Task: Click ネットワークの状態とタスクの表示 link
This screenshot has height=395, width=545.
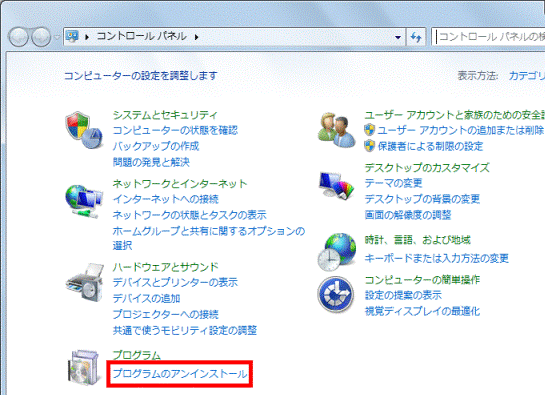Action: (189, 215)
